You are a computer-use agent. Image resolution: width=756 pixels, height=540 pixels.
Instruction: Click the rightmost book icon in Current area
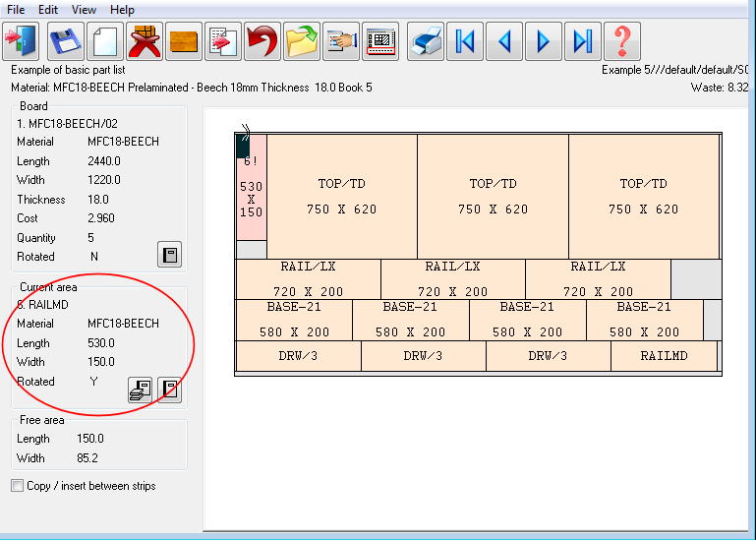(x=170, y=390)
